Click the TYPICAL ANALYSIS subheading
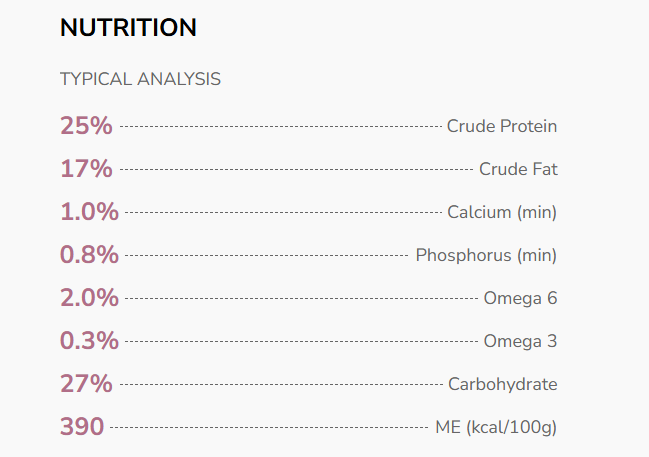 pos(140,79)
